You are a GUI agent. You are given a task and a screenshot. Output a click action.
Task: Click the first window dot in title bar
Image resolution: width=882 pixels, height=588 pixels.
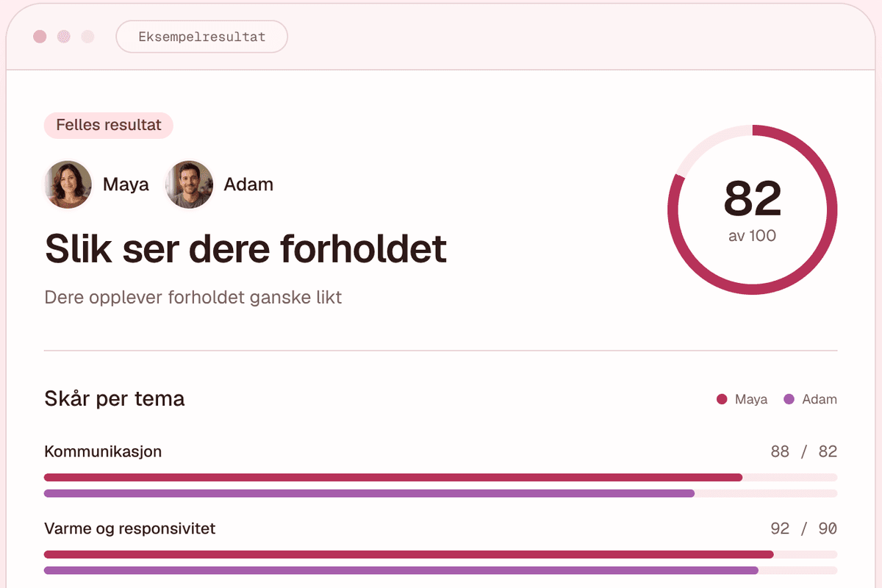click(x=40, y=37)
